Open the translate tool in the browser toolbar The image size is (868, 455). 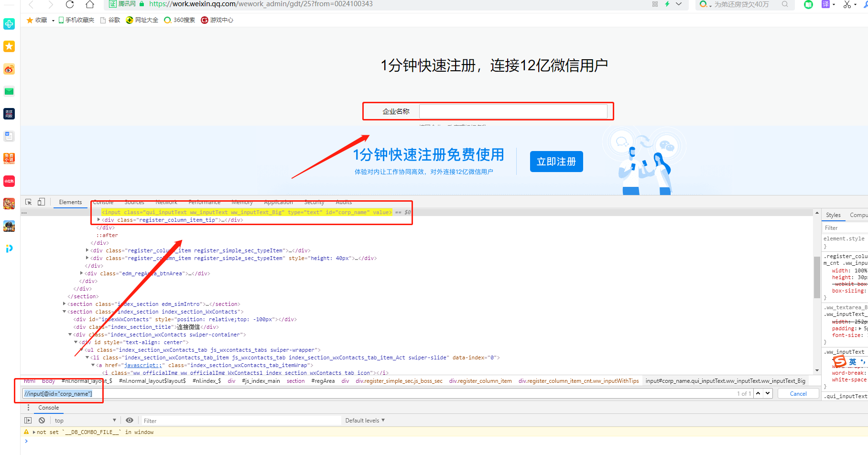coord(826,4)
